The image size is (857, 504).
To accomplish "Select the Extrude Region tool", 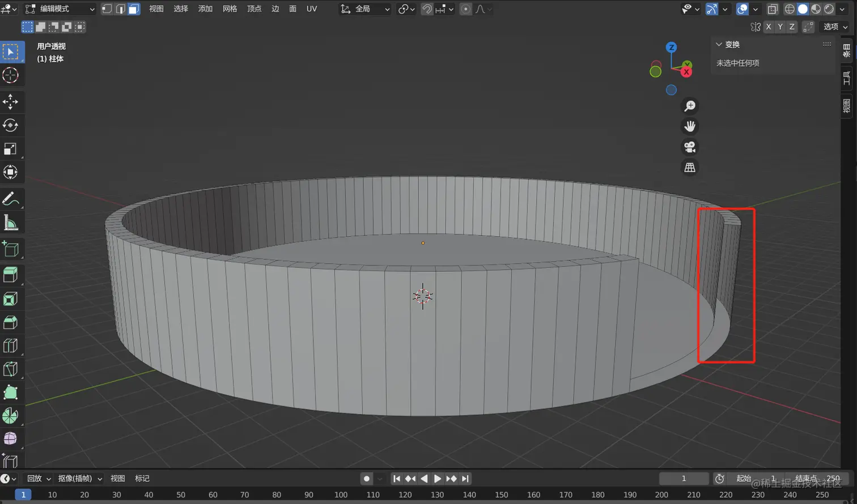I will (11, 275).
